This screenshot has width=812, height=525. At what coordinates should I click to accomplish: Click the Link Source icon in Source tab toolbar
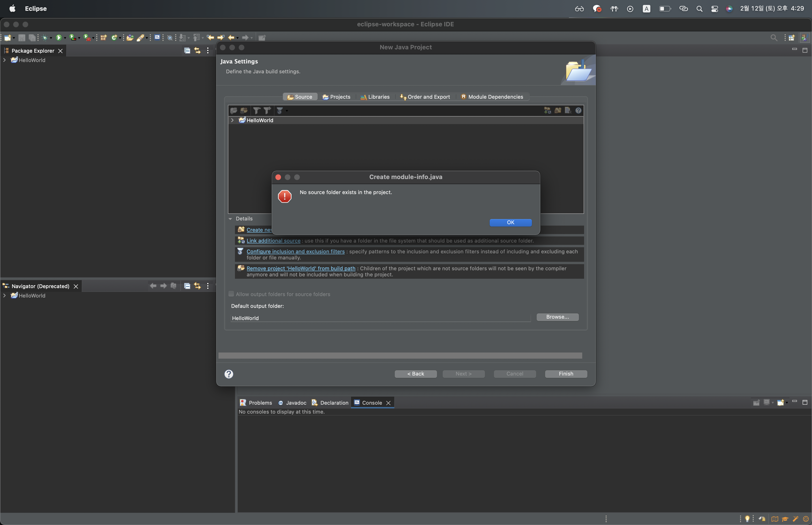pyautogui.click(x=547, y=110)
